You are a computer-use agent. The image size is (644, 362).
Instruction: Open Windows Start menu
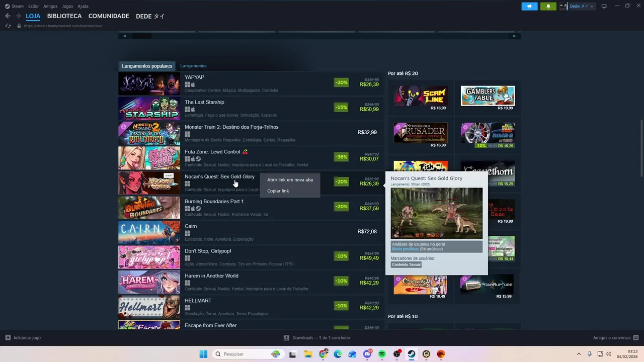click(x=203, y=354)
